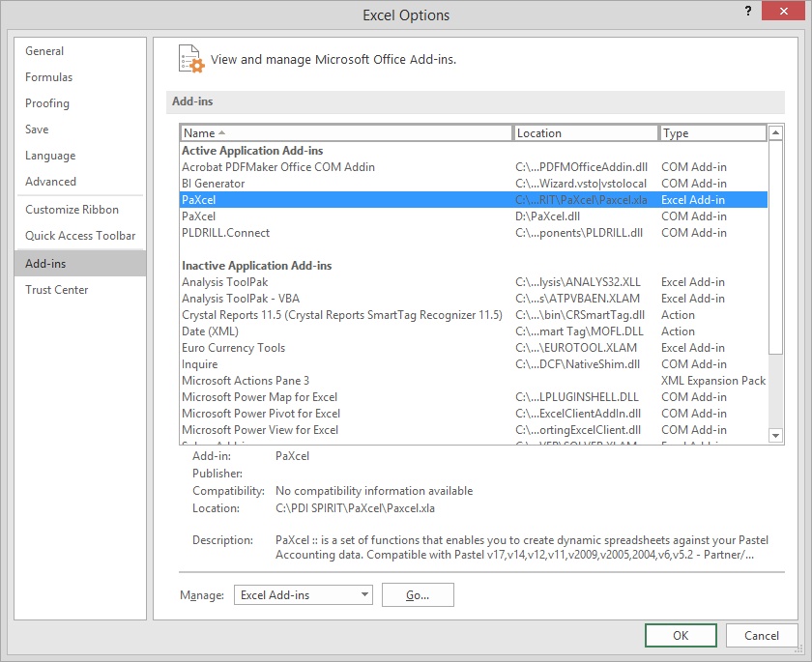Select the PLDRILL.Connect add-in row
The width and height of the screenshot is (812, 662).
pyautogui.click(x=474, y=233)
